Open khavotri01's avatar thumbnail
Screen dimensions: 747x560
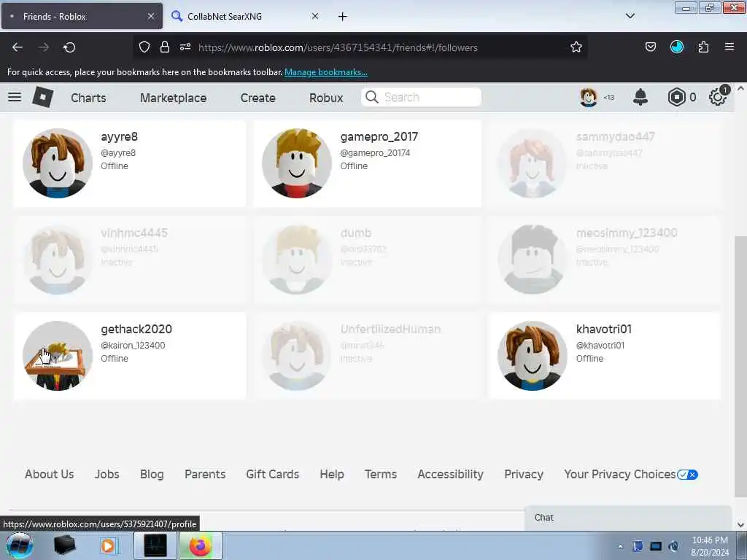(532, 356)
